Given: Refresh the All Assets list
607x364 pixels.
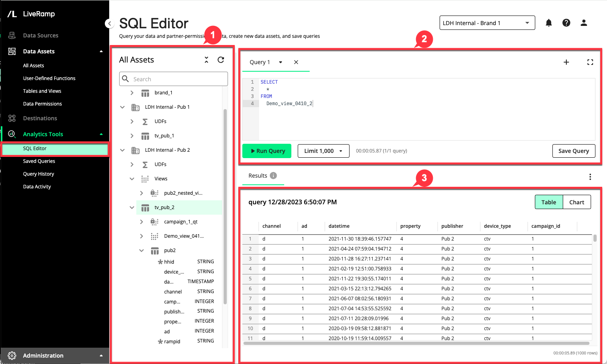Looking at the screenshot, I should click(x=221, y=60).
